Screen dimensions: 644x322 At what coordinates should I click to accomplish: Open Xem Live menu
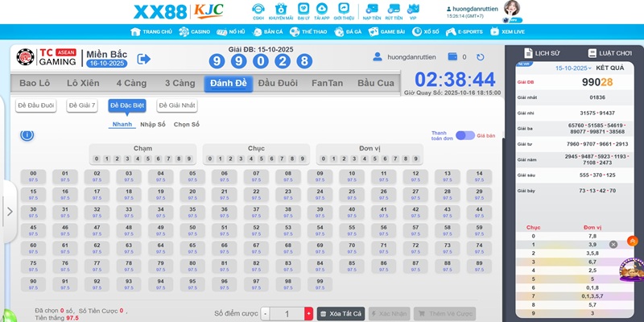507,31
